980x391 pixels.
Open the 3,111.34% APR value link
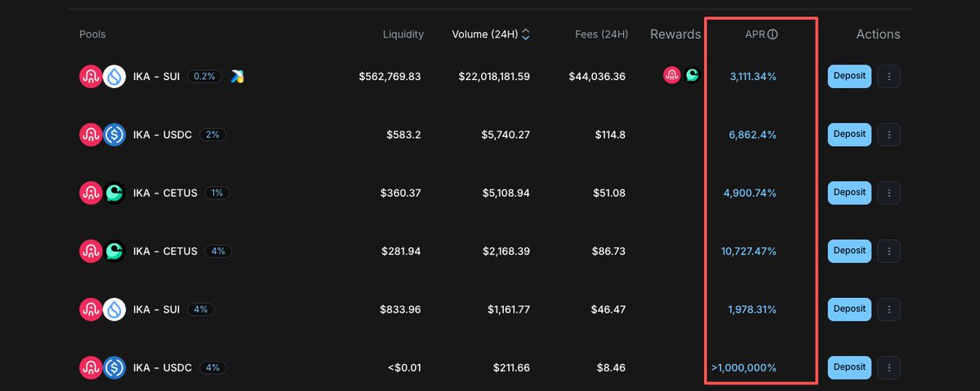pos(753,77)
